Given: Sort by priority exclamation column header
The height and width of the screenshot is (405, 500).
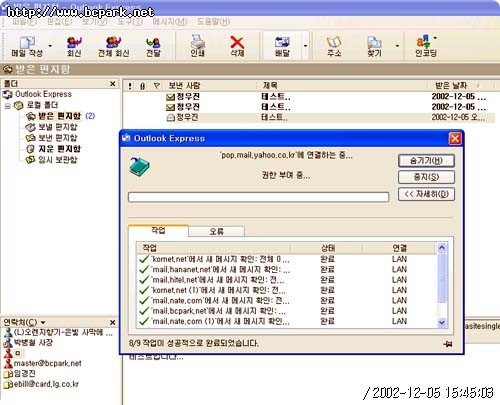Looking at the screenshot, I should point(130,86).
